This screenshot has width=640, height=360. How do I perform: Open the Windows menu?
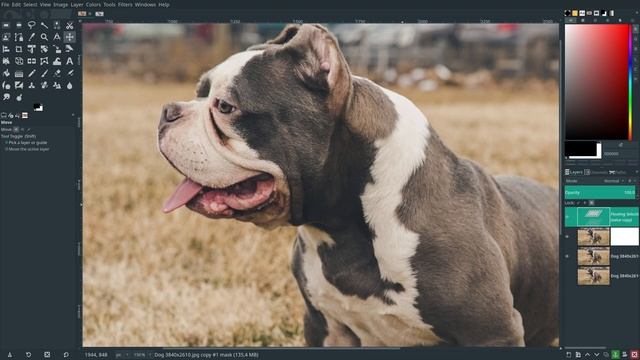pyautogui.click(x=145, y=4)
